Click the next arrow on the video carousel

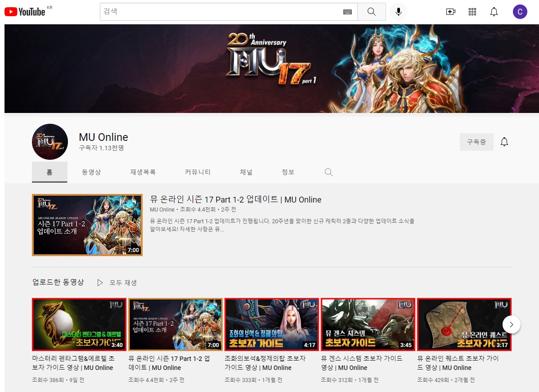(511, 324)
